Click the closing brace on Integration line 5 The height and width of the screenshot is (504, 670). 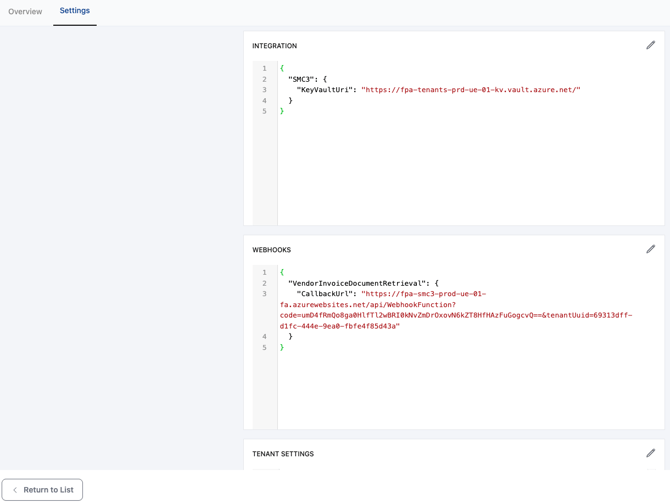pos(282,111)
